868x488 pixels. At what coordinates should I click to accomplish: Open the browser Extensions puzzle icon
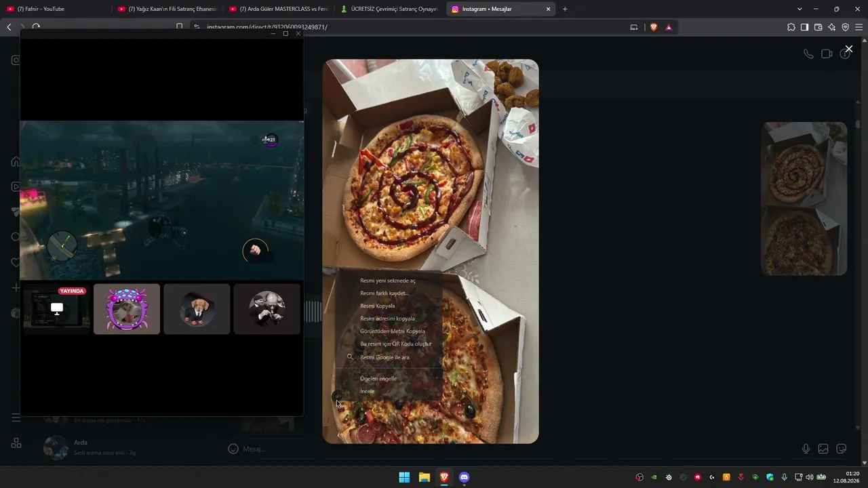791,27
